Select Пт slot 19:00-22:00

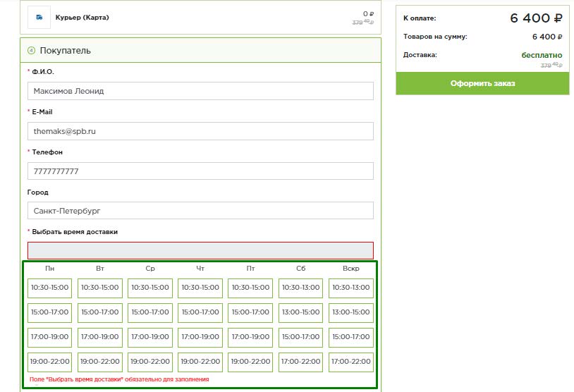pyautogui.click(x=250, y=362)
